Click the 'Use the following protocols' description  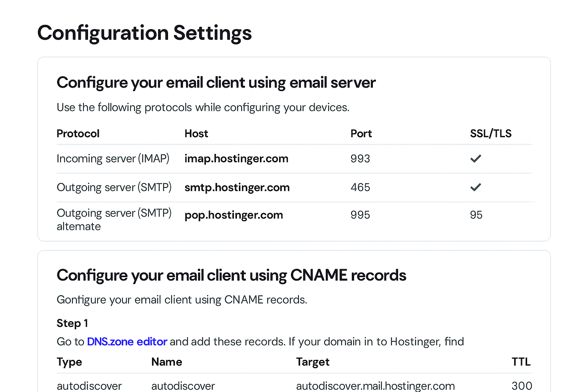(203, 108)
